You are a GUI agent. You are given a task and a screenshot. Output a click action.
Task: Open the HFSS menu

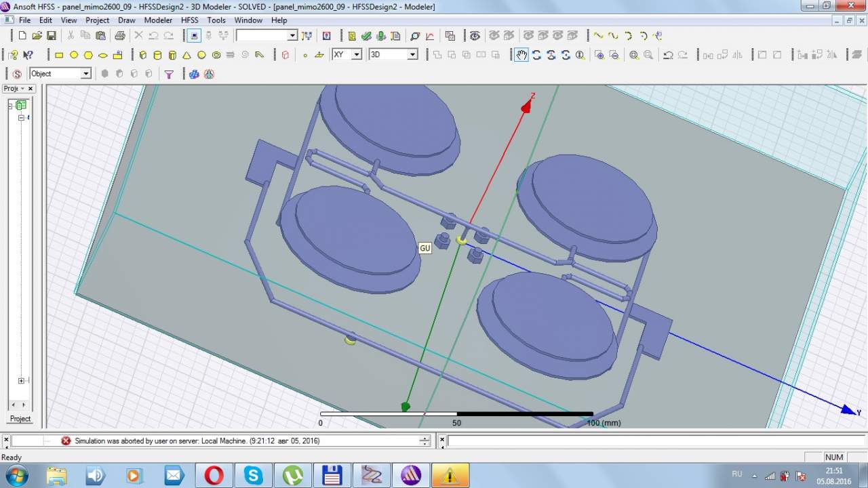click(189, 20)
